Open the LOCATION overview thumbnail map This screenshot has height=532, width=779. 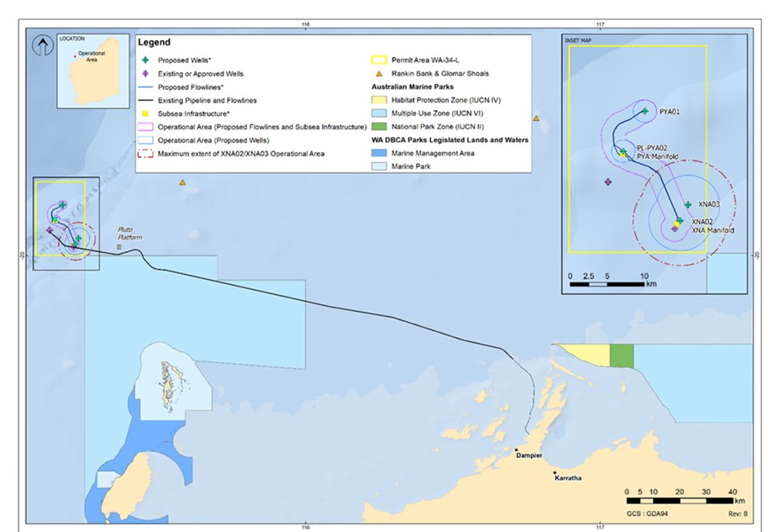(x=82, y=71)
